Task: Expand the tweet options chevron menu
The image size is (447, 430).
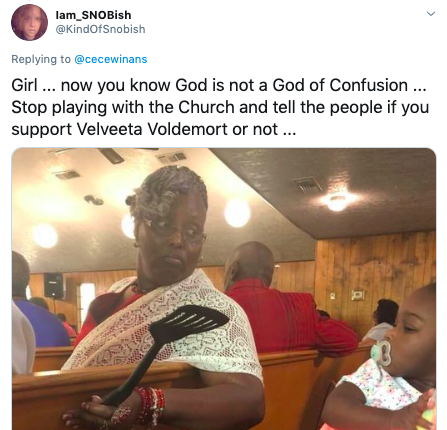Action: (x=431, y=14)
